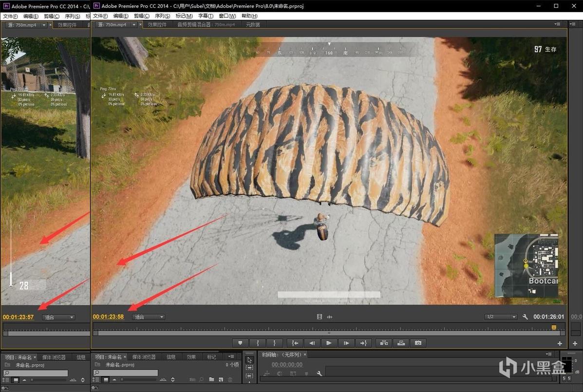Click the yellow playhead marker on source time ruler
Image resolution: width=583 pixels, height=392 pixels.
tap(554, 327)
